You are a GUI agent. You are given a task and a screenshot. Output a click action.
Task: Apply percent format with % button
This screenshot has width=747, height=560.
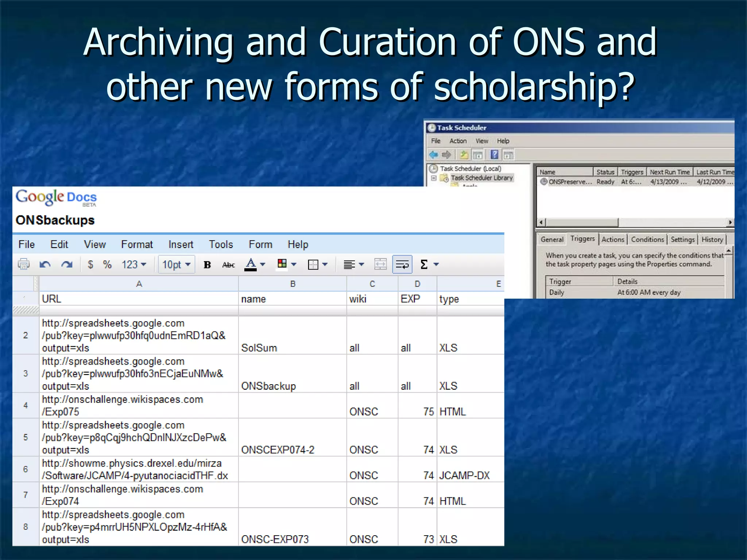(107, 264)
